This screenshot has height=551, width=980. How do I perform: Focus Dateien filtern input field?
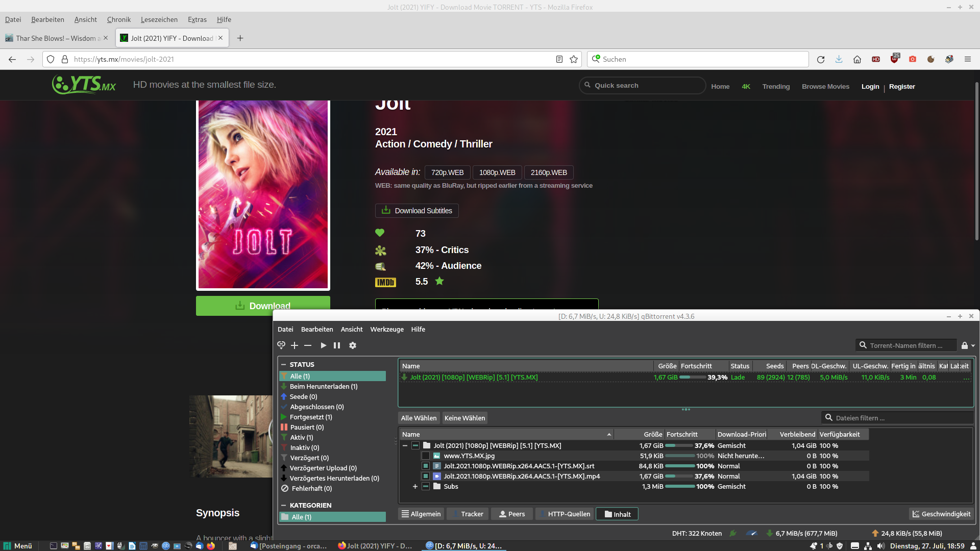point(897,418)
